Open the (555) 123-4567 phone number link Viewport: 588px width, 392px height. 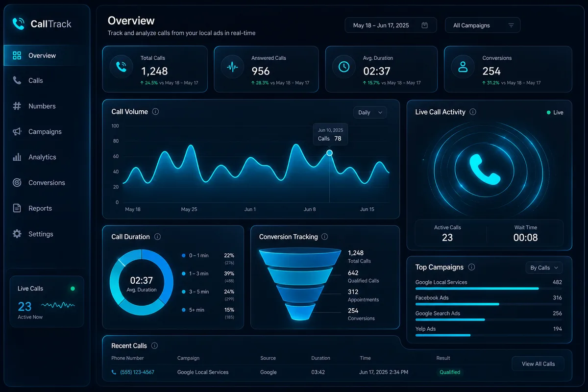click(x=137, y=372)
